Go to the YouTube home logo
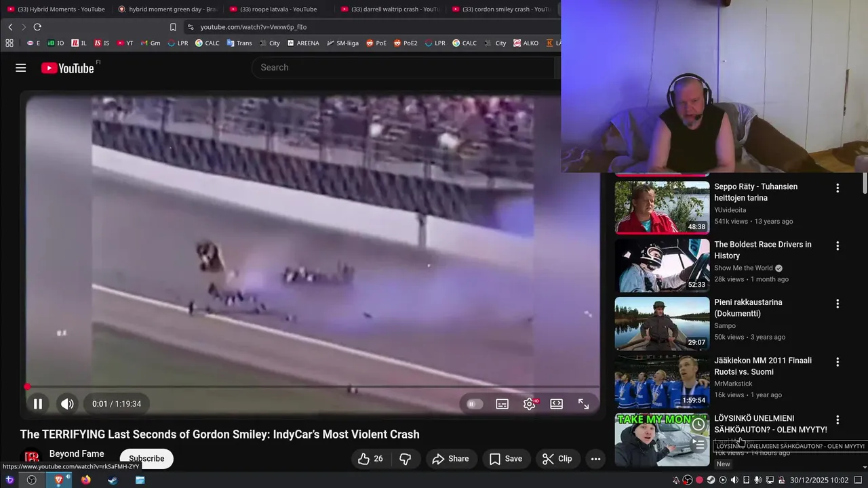 click(68, 68)
